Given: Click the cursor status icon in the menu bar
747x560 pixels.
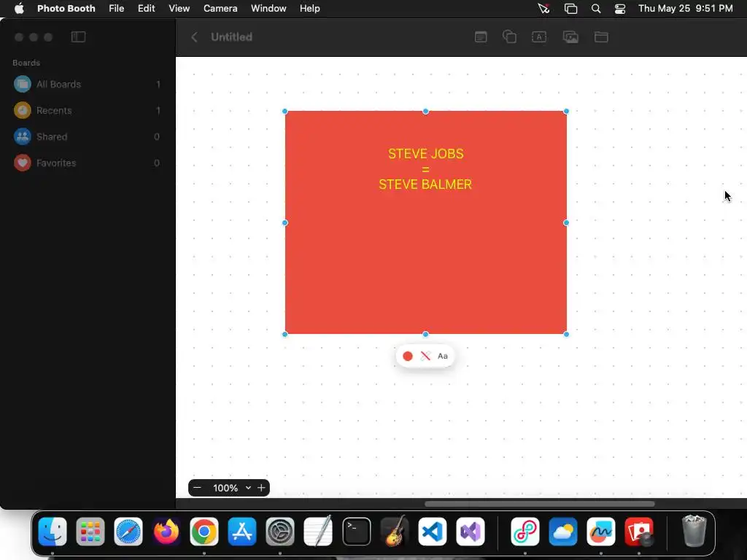Looking at the screenshot, I should coord(543,9).
